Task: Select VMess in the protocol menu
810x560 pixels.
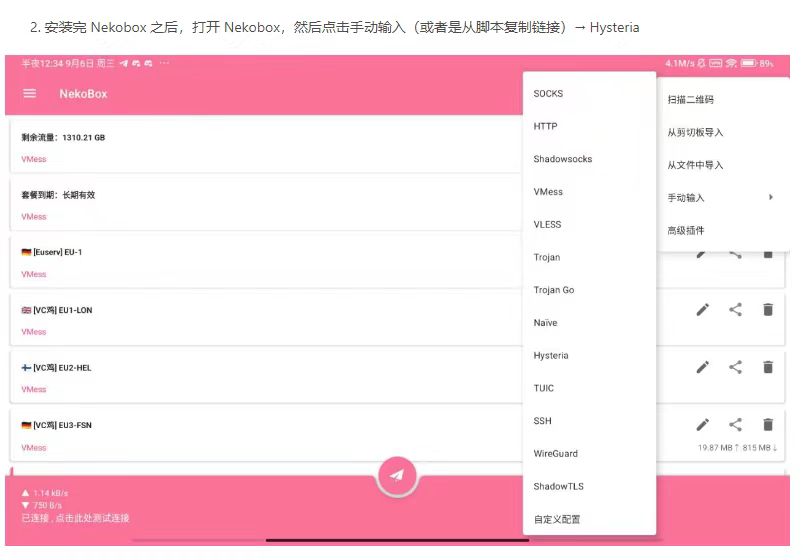Action: tap(589, 192)
